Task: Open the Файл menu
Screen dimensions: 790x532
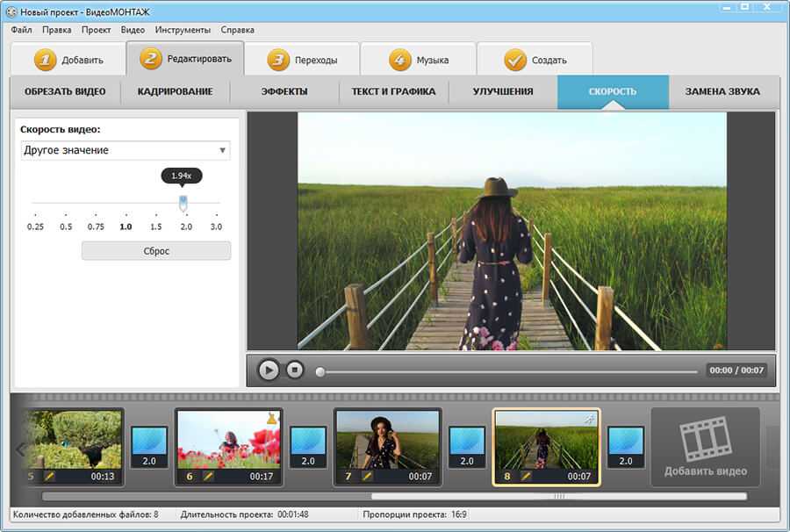Action: (22, 30)
